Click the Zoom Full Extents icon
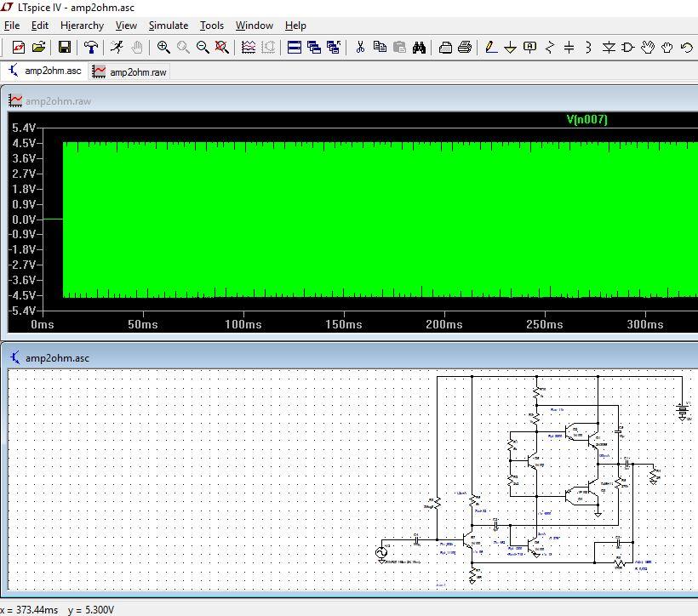The width and height of the screenshot is (698, 616). 221,47
